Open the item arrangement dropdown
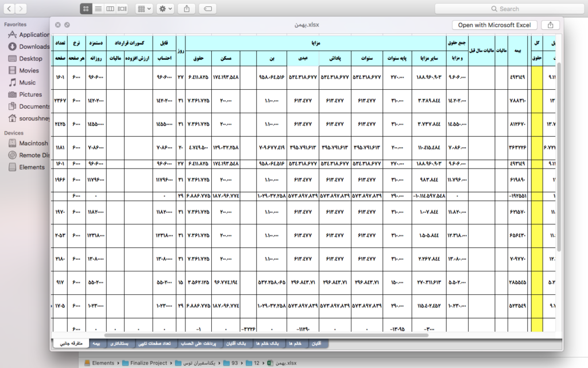588x368 pixels. point(144,9)
